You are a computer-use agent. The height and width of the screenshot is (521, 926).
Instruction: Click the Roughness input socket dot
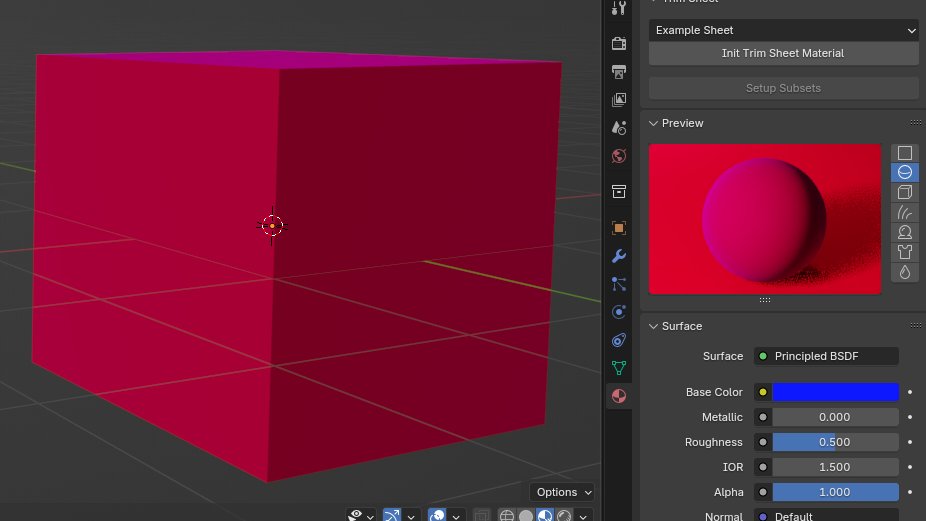[762, 442]
